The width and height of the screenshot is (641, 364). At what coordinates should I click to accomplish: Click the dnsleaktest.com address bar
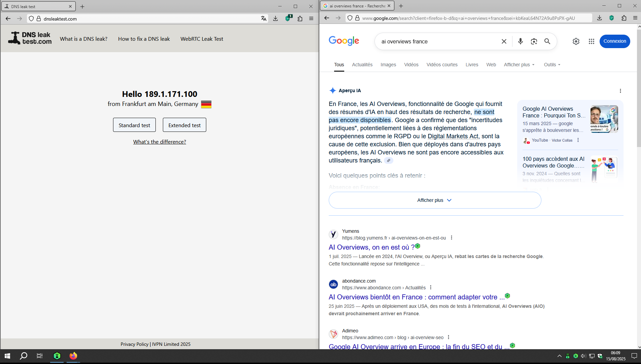point(148,19)
